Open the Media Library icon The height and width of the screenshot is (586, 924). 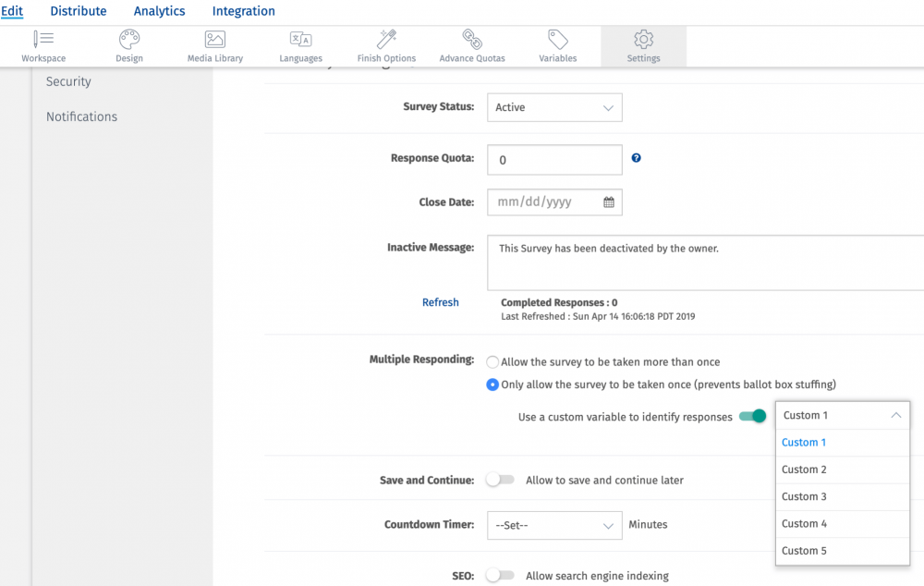pyautogui.click(x=215, y=40)
